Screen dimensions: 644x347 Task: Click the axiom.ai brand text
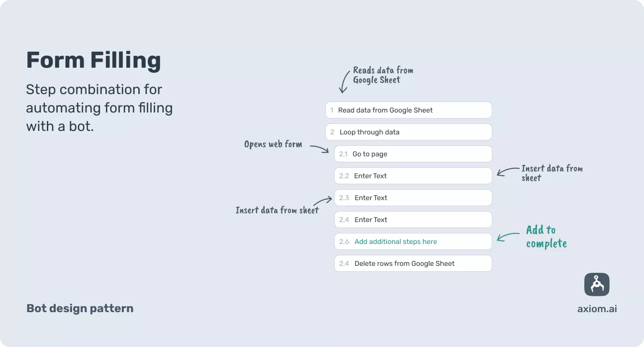point(597,309)
